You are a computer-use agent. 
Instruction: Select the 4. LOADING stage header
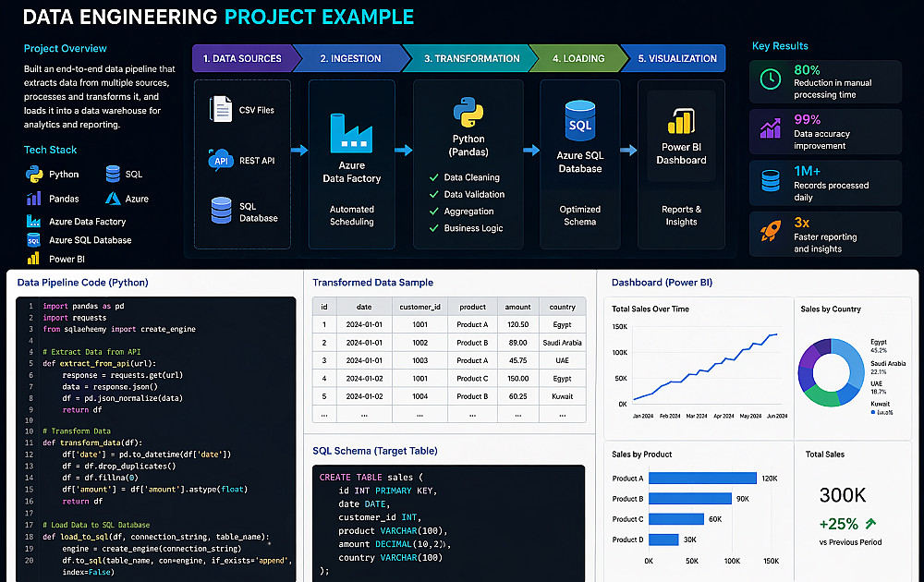point(578,58)
